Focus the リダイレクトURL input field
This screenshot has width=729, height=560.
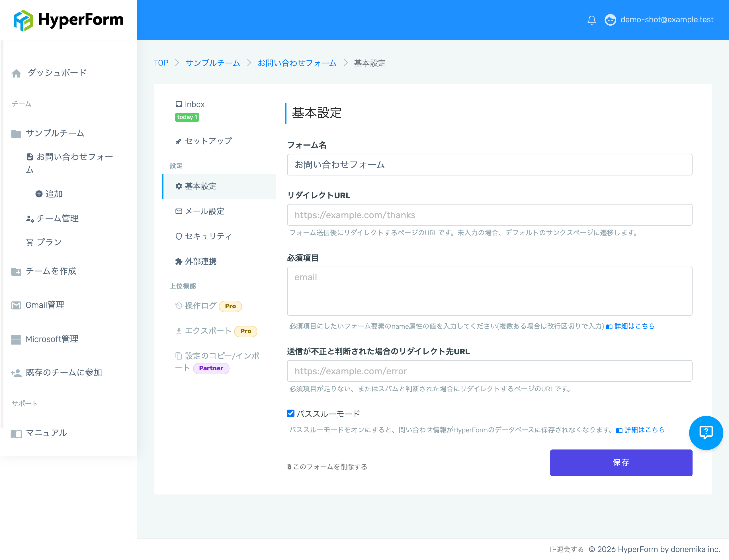490,215
